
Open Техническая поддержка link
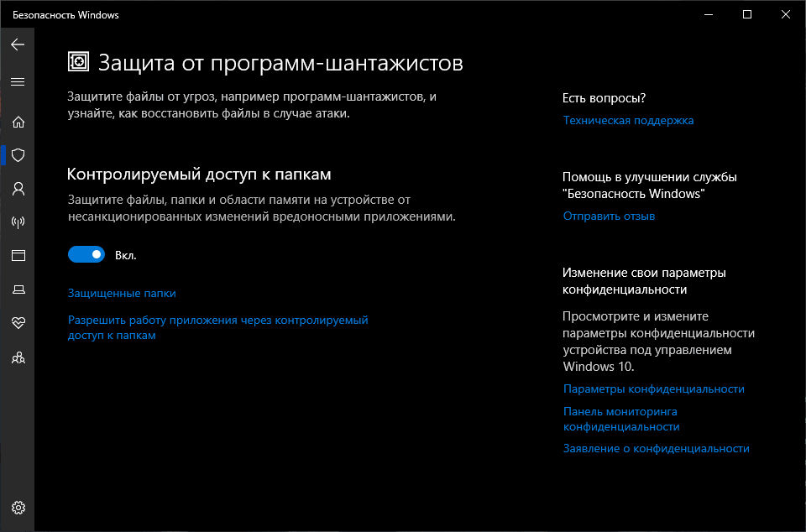[628, 120]
